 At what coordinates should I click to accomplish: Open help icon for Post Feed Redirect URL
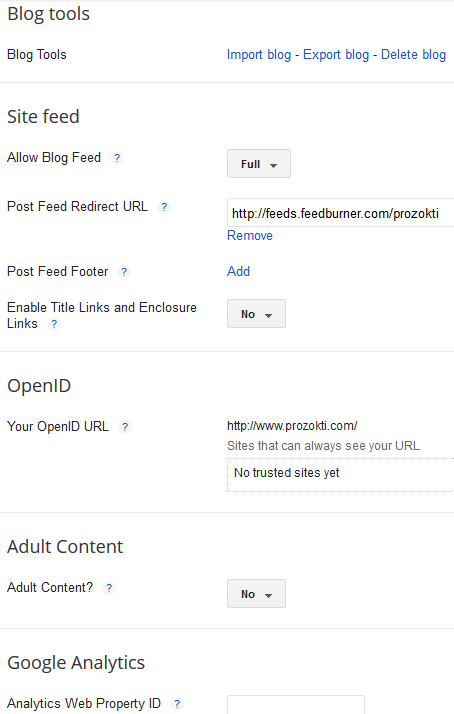tap(164, 207)
